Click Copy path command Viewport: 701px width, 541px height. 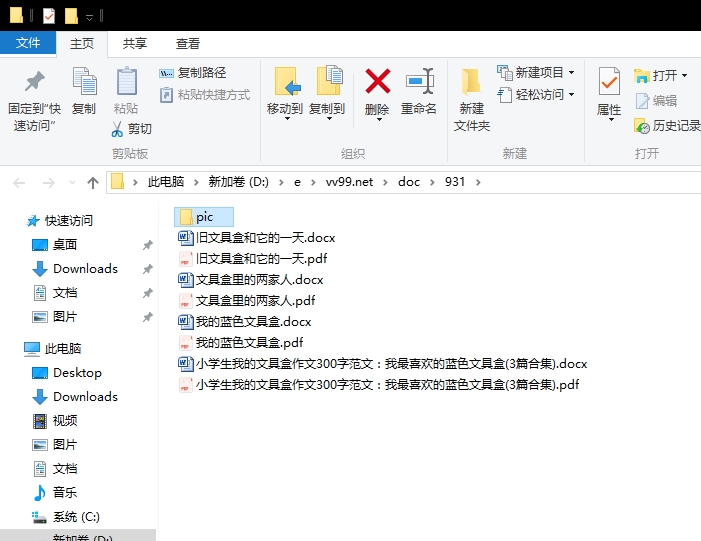pos(192,72)
